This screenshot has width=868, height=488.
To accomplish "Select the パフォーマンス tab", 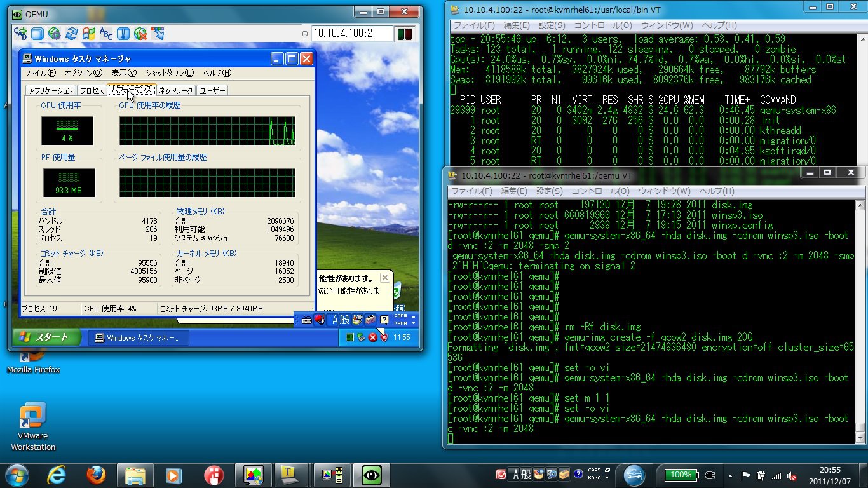I will (x=132, y=90).
